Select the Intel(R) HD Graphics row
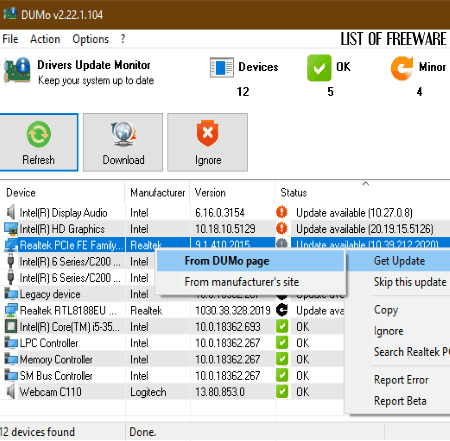The image size is (450, 441). 225,229
